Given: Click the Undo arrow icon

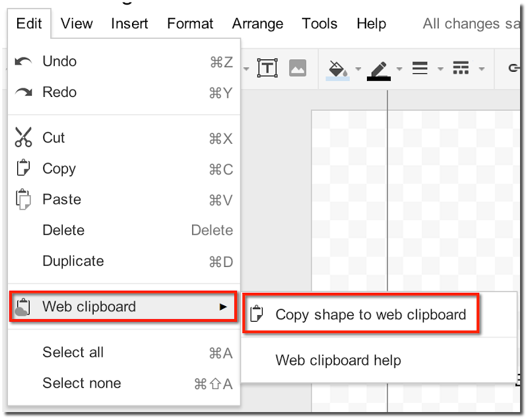Looking at the screenshot, I should click(x=23, y=62).
